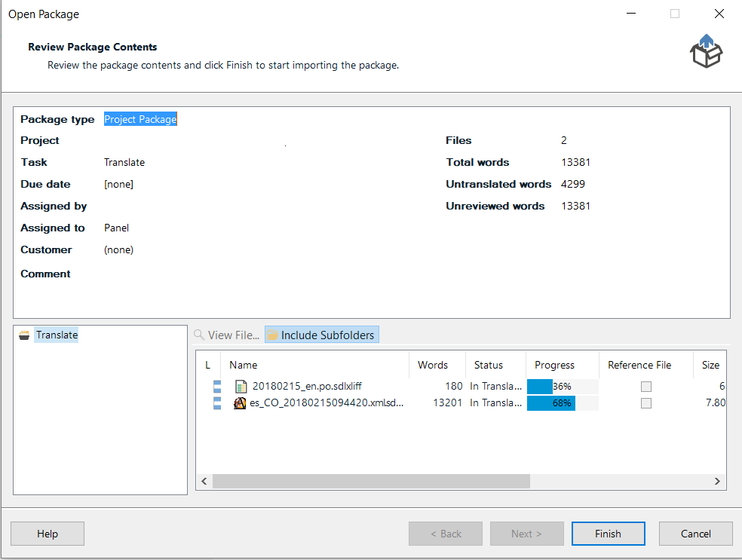Click the Cancel button
The height and width of the screenshot is (560, 742).
pyautogui.click(x=695, y=534)
